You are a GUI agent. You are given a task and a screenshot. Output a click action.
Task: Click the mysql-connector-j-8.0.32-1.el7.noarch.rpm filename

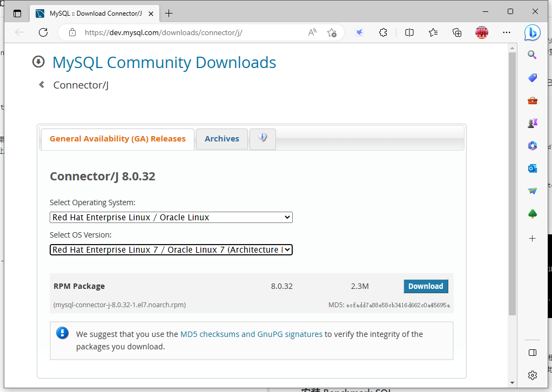[x=120, y=305]
